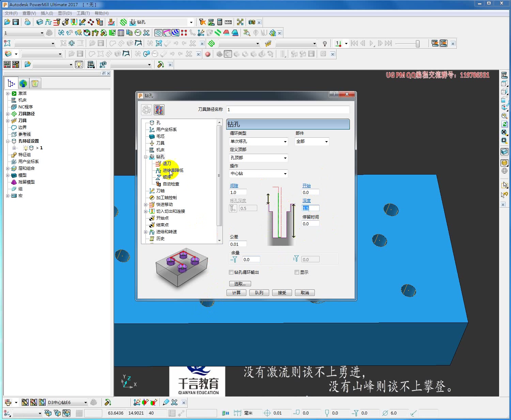Image resolution: width=511 pixels, height=420 pixels.
Task: Click 公差 field showing 0.01
Action: click(238, 244)
